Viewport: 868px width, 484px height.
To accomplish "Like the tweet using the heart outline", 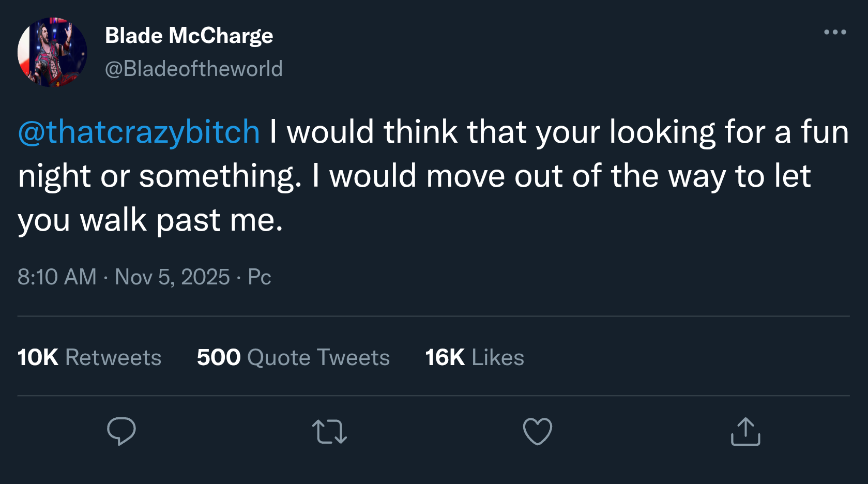I will [538, 432].
